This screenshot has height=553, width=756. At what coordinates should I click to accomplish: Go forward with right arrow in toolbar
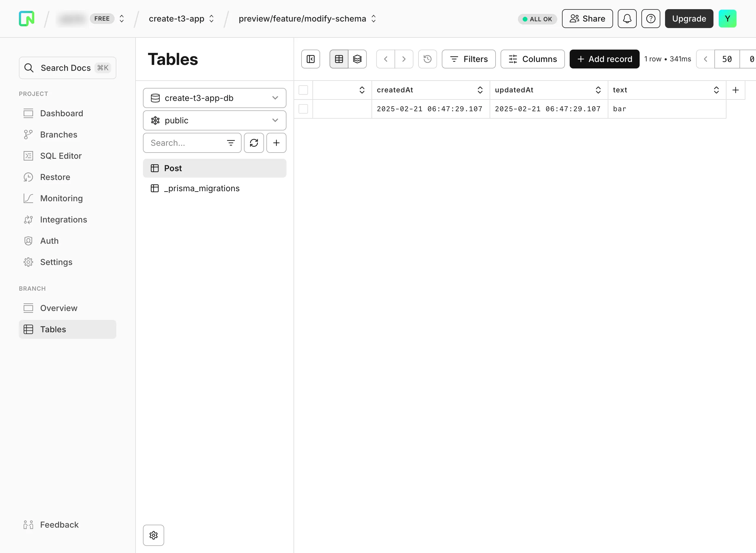(x=404, y=59)
